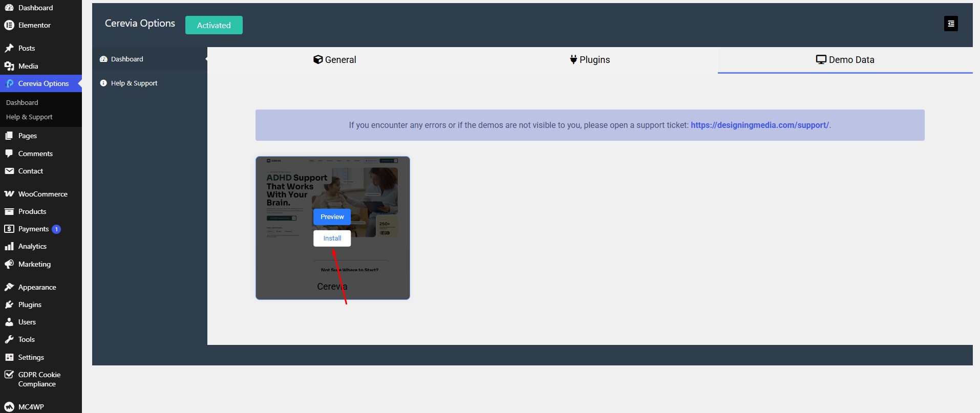Click the Cerevia Options panel title
Screen dimensions: 980x413
tap(140, 24)
